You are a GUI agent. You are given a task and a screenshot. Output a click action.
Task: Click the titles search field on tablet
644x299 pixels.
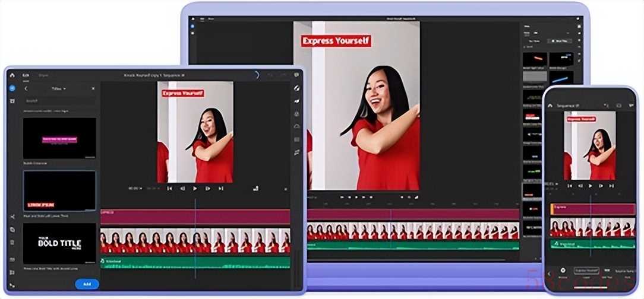click(x=59, y=101)
